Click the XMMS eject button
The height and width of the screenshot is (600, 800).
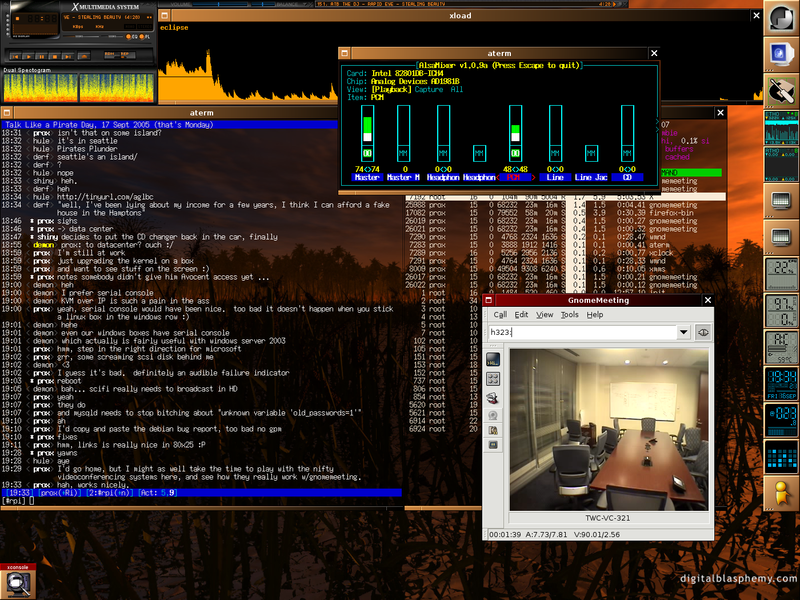click(x=84, y=56)
